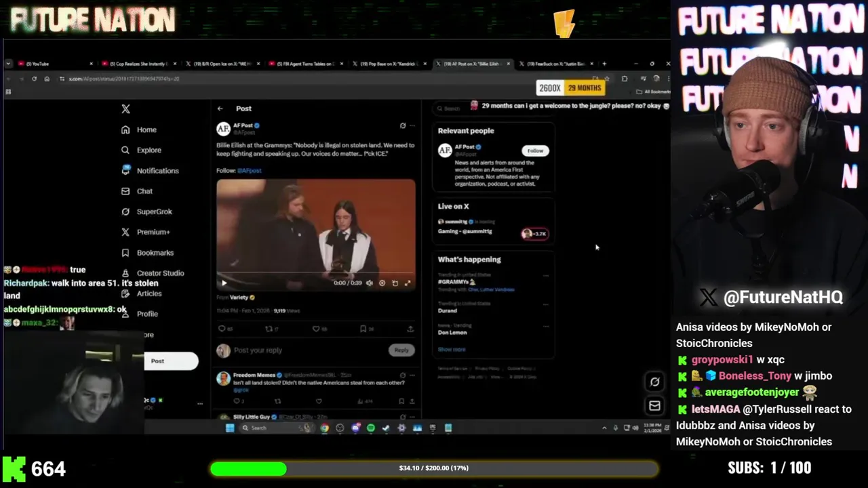Open the Grok floating icon
This screenshot has height=488, width=868.
654,382
